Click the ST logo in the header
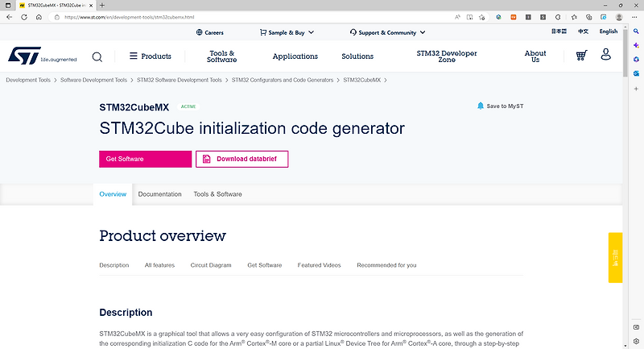The height and width of the screenshot is (349, 644). click(28, 56)
